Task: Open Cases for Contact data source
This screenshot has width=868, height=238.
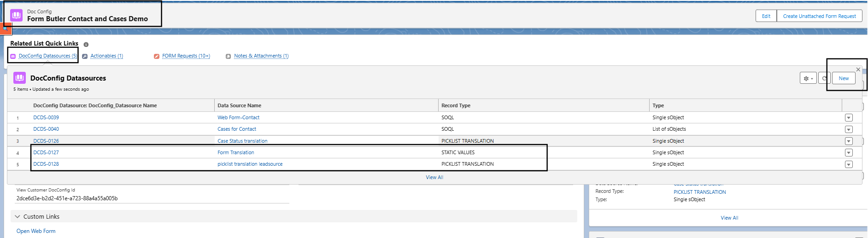Action: pyautogui.click(x=237, y=129)
